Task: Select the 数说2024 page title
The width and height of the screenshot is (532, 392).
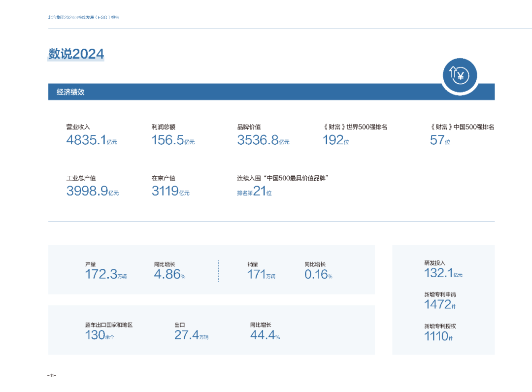Action: pyautogui.click(x=76, y=54)
